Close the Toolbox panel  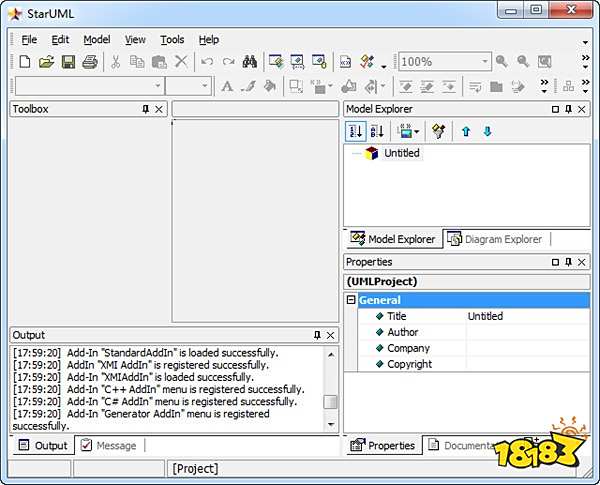pyautogui.click(x=159, y=109)
